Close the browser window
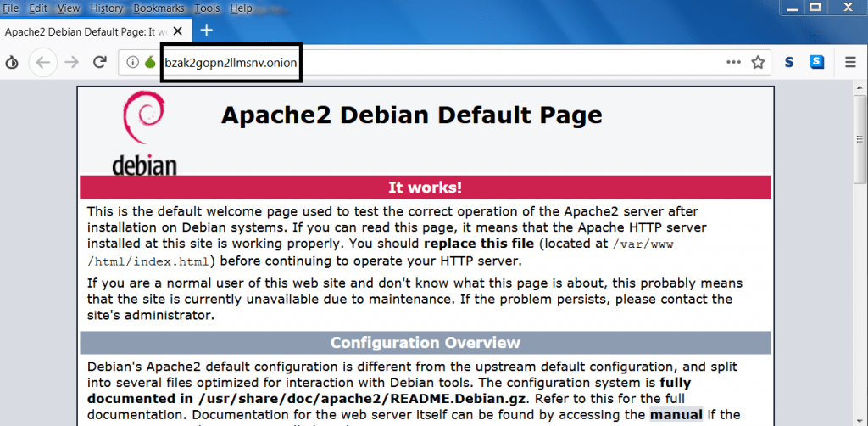Screen dimensions: 868x426 (x=847, y=7)
